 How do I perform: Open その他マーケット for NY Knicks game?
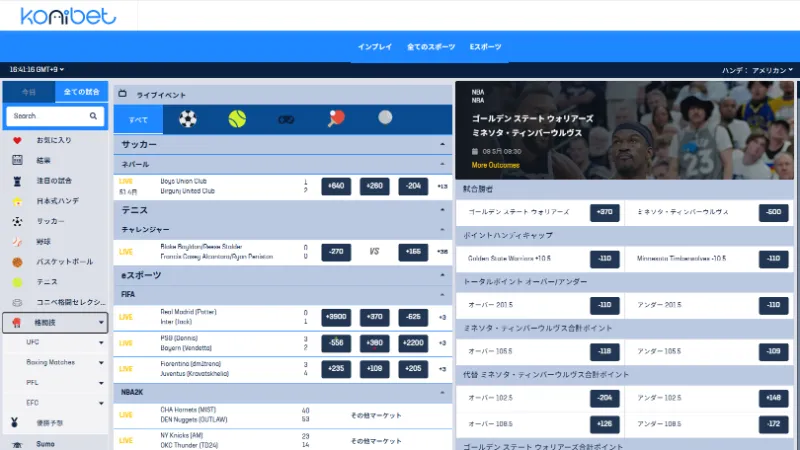click(376, 441)
